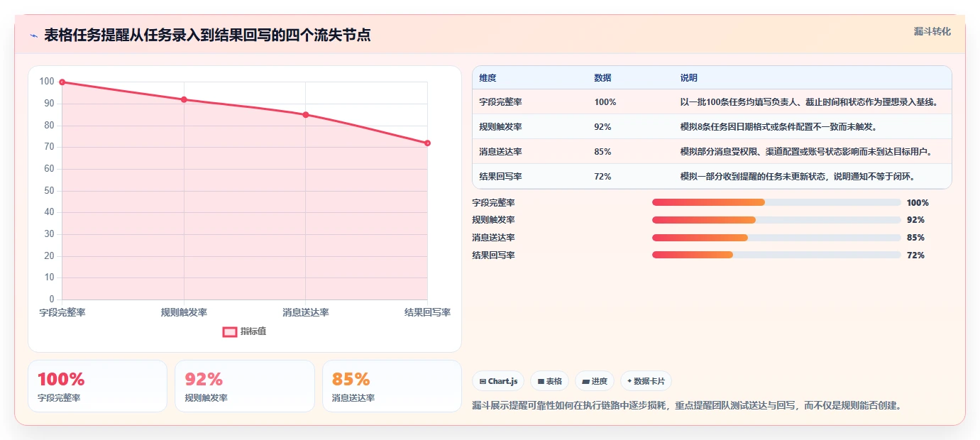This screenshot has width=980, height=440.
Task: Click the 进度 tag chip
Action: pyautogui.click(x=595, y=381)
